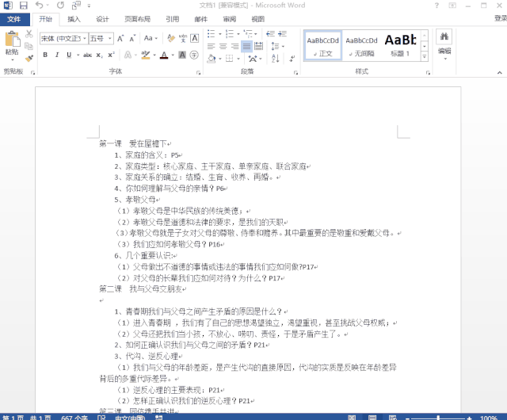Expand the styles gallery
The height and width of the screenshot is (420, 507).
pyautogui.click(x=425, y=57)
